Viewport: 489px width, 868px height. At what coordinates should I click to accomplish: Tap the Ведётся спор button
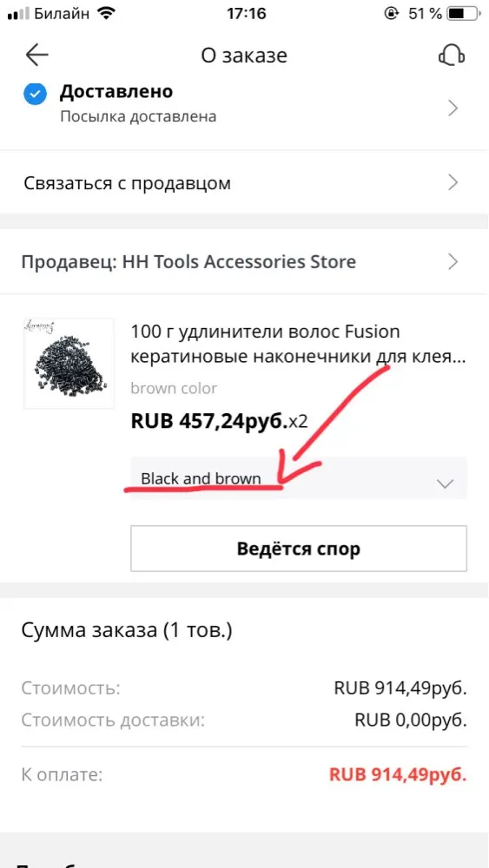[x=299, y=549]
